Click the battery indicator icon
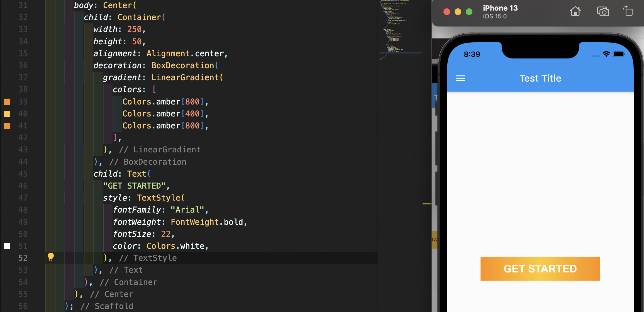644x312 pixels. (618, 54)
